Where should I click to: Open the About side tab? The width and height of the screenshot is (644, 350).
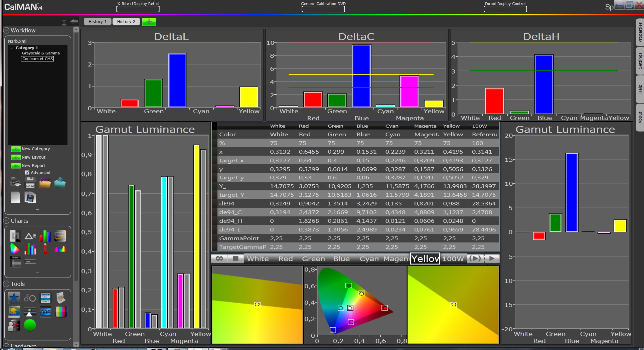point(640,118)
